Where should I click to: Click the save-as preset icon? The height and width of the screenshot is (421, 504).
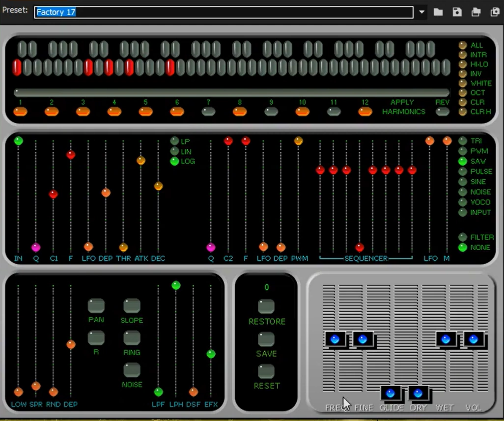coord(476,12)
